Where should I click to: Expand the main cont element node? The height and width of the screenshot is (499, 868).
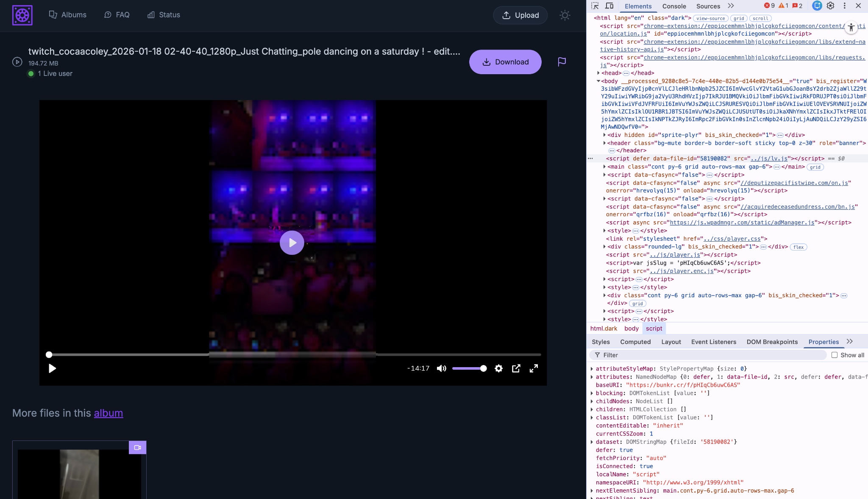pos(605,167)
